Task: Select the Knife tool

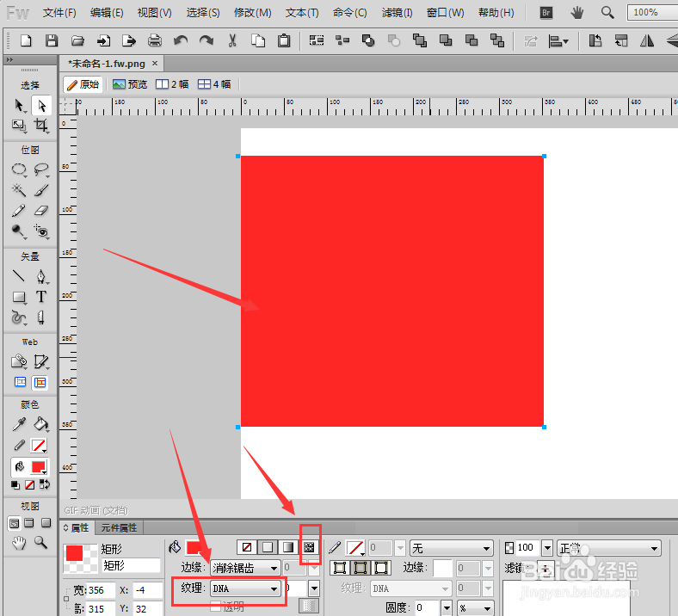Action: coord(41,317)
